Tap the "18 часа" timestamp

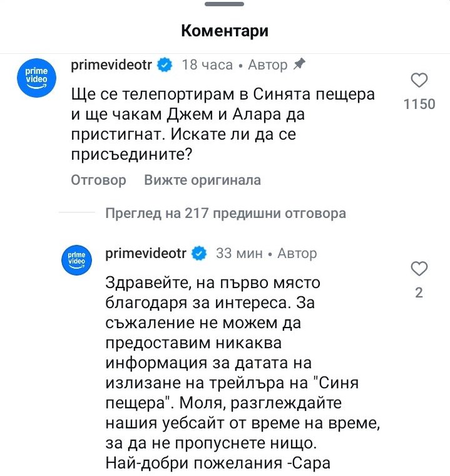(207, 65)
